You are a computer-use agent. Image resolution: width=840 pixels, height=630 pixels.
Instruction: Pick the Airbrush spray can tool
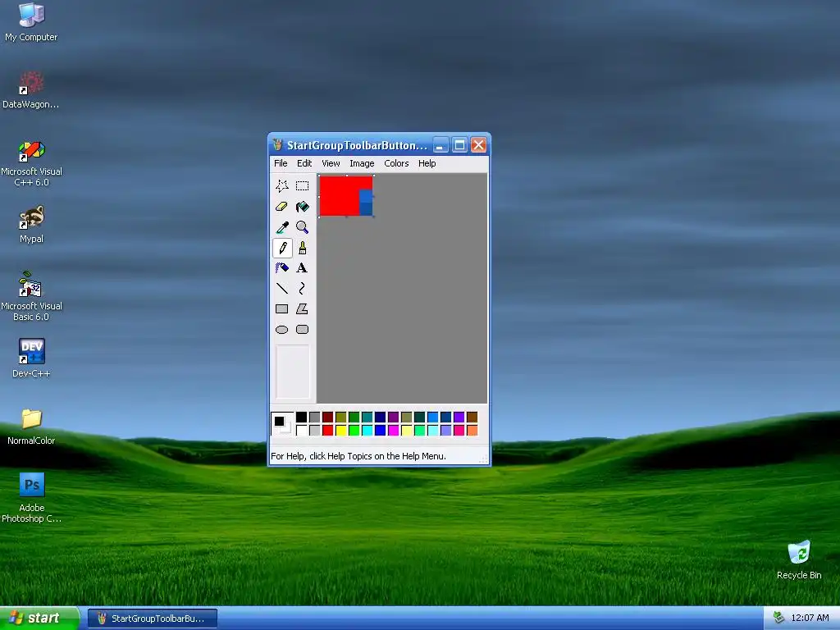282,268
